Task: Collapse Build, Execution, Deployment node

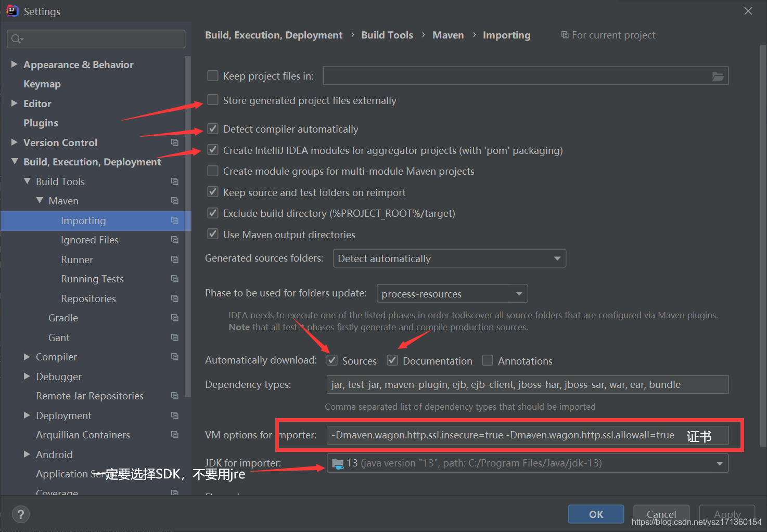Action: pyautogui.click(x=15, y=161)
